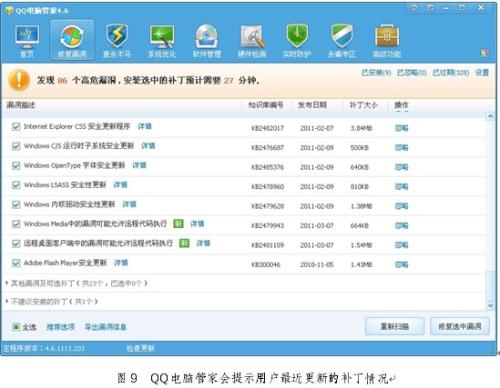Uncheck Adobe Flash Player 安全更新
The image size is (500, 388).
coord(16,263)
